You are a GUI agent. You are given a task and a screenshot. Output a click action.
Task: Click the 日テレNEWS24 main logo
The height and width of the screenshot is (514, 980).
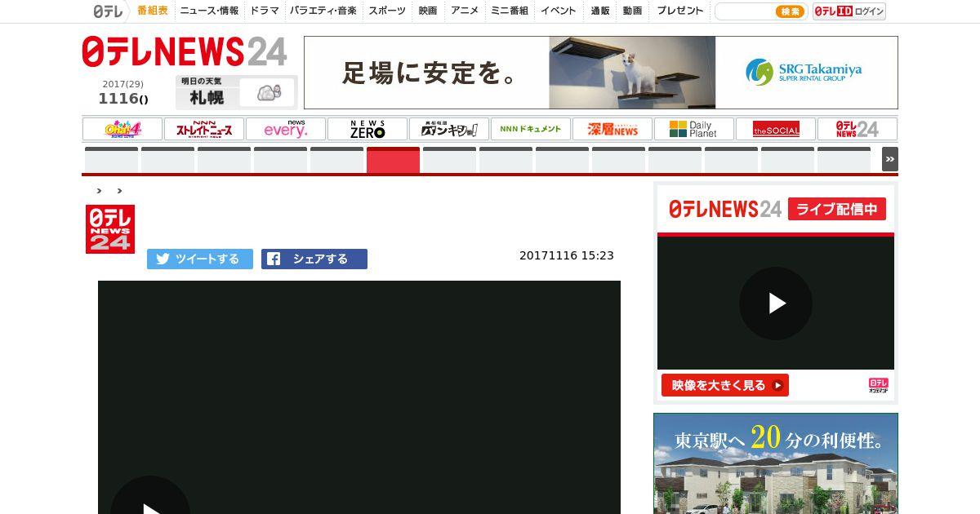[x=185, y=52]
